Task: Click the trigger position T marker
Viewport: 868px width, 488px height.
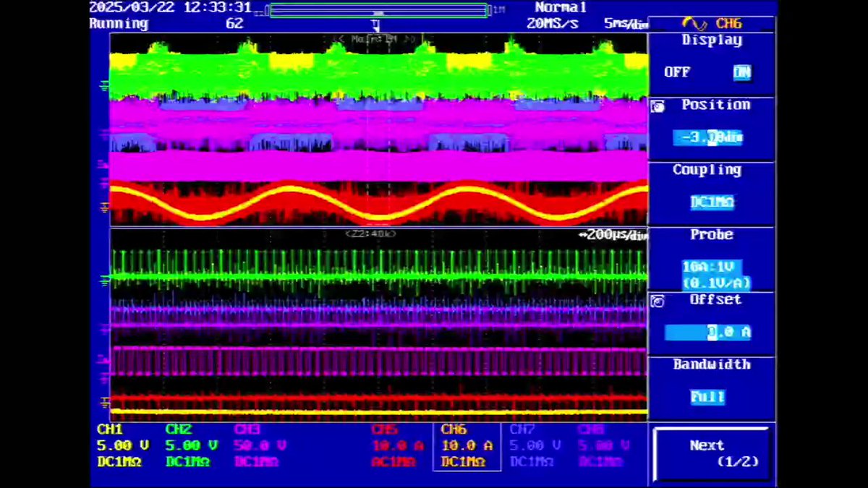Action: click(x=375, y=25)
